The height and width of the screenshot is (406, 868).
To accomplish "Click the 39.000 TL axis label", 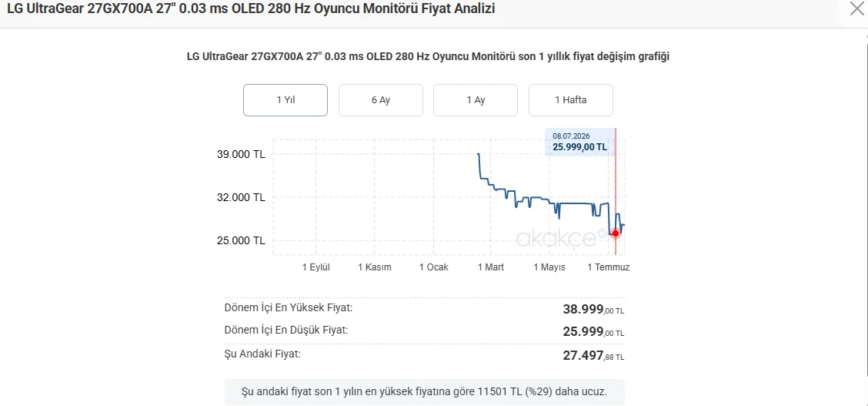I will 242,155.
